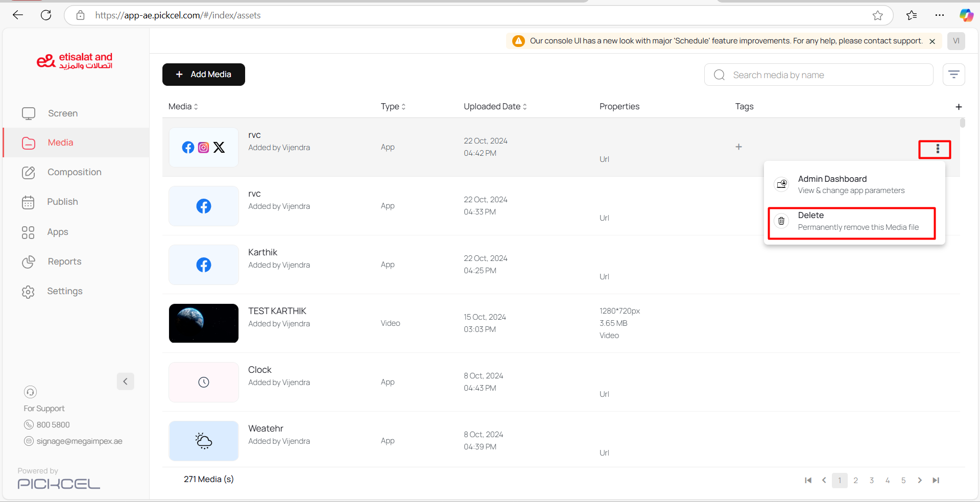Click the support headset icon
This screenshot has height=502, width=980.
30,392
